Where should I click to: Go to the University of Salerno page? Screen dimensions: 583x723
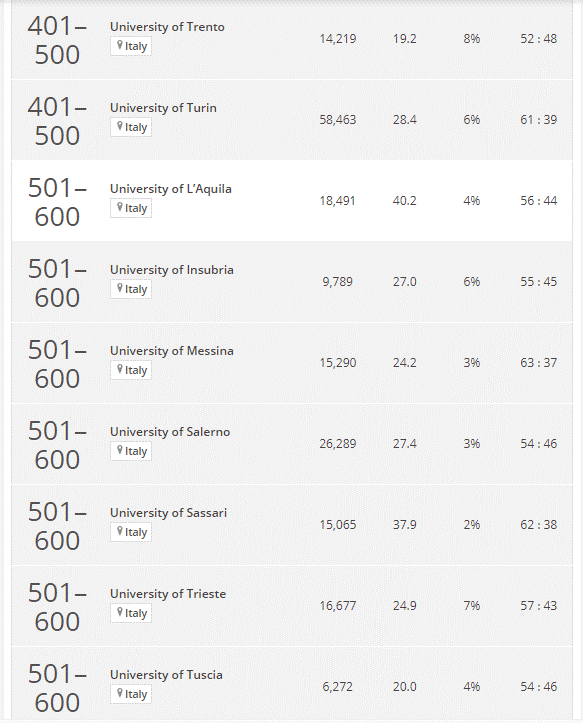coord(170,433)
